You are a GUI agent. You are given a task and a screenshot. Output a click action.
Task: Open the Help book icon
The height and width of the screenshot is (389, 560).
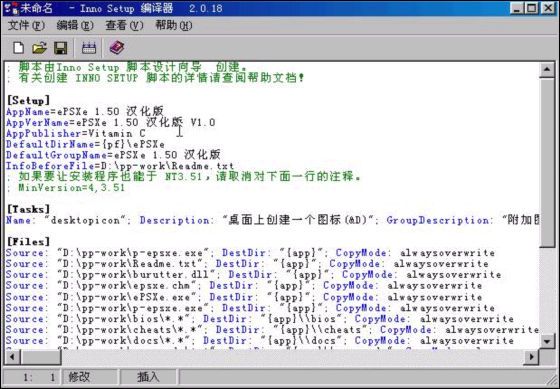point(117,48)
